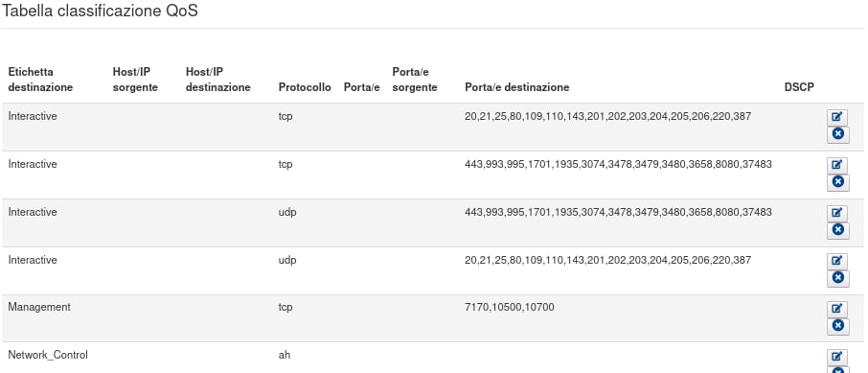868x373 pixels.
Task: Click the Protocollo column header
Action: tap(305, 87)
